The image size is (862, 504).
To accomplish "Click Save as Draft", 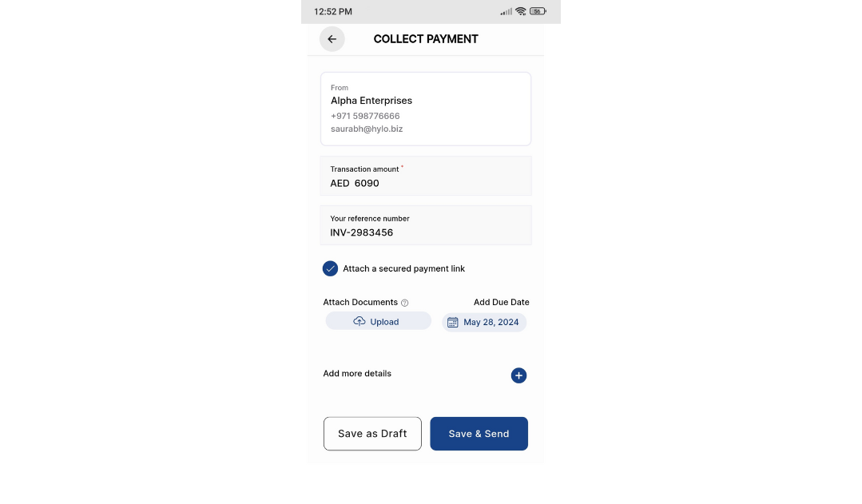I will click(372, 433).
